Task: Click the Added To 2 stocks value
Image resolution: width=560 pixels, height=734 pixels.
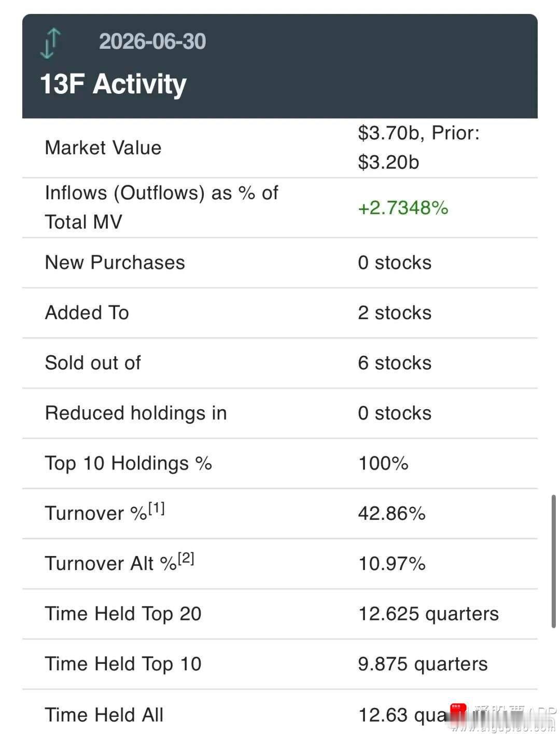Action: click(x=395, y=313)
